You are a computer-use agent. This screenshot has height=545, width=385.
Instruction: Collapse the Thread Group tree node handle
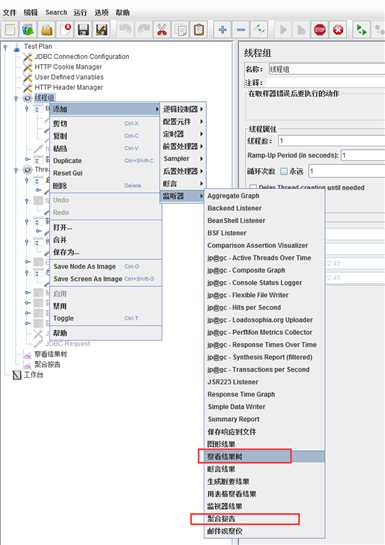coord(16,170)
